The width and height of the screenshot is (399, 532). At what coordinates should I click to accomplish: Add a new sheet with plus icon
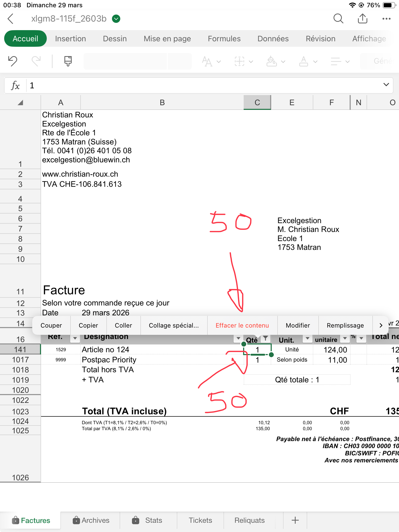(x=295, y=520)
